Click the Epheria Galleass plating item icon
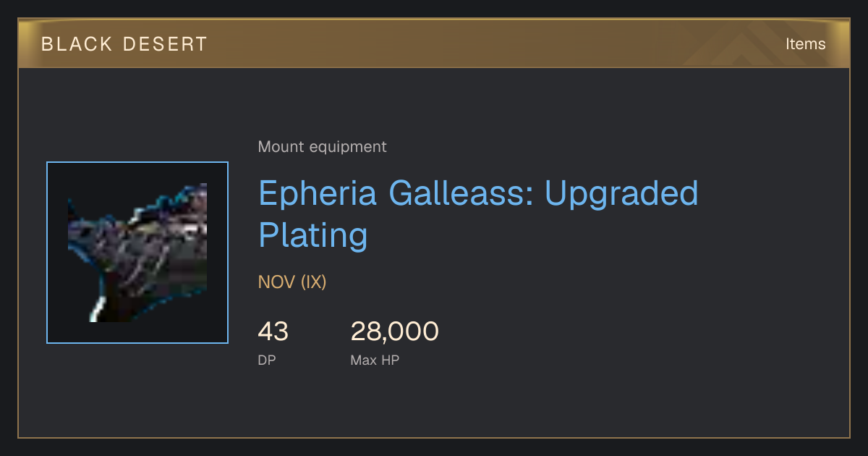 tap(137, 253)
